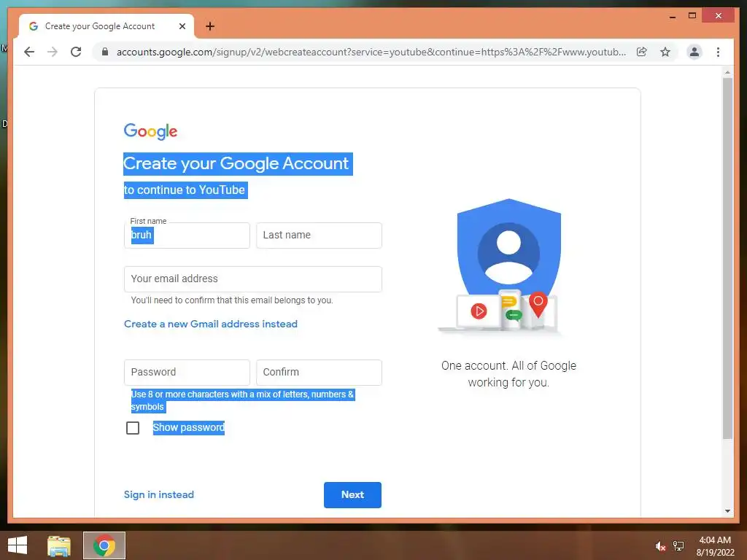This screenshot has height=560, width=747.
Task: Reload the page with the refresh icon
Action: pyautogui.click(x=76, y=52)
